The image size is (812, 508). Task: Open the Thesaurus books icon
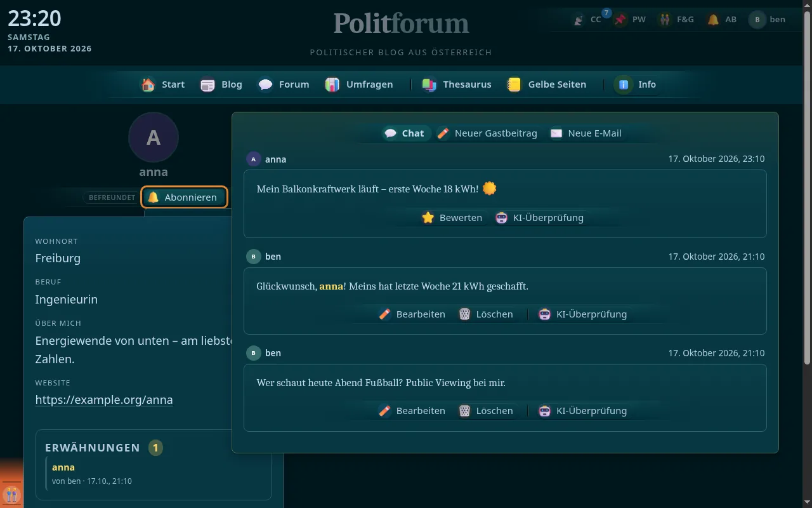[x=457, y=84]
